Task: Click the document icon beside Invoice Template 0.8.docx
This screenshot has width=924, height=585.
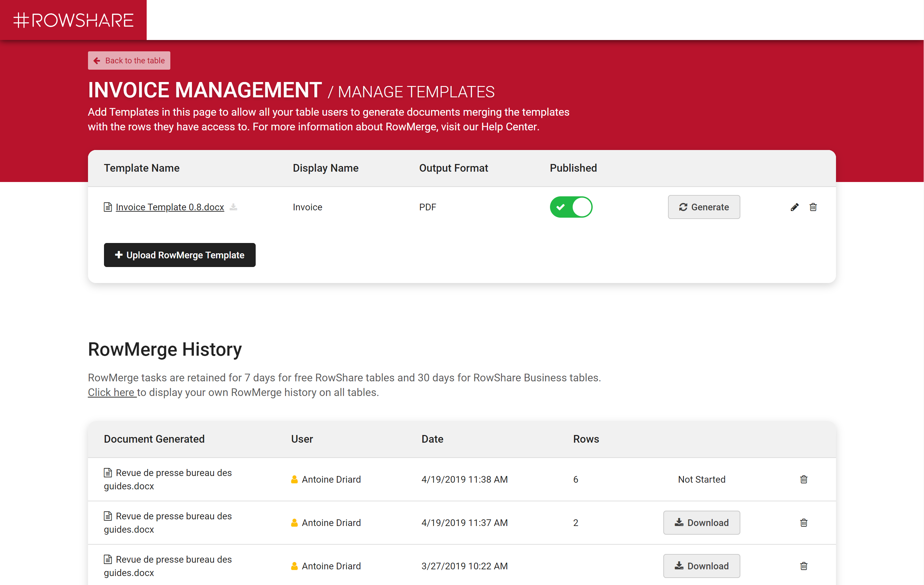Action: [x=108, y=207]
